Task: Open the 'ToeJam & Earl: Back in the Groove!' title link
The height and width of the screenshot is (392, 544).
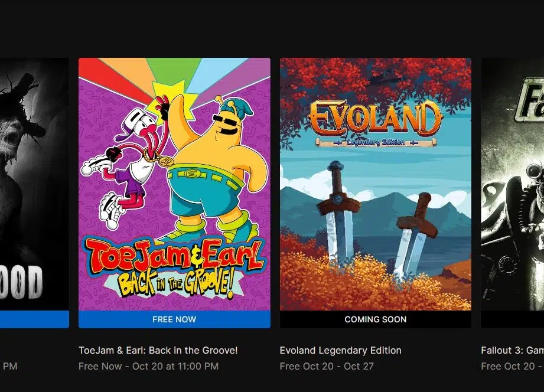Action: pyautogui.click(x=158, y=350)
